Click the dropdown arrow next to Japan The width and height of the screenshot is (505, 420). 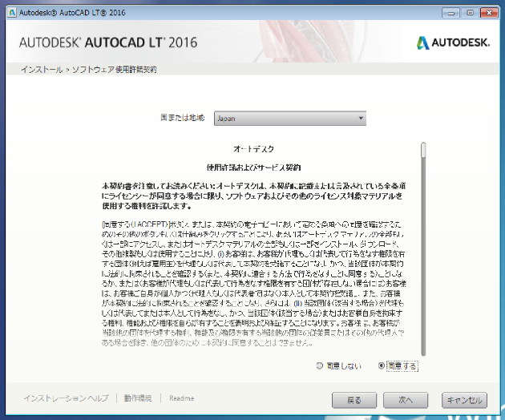361,118
